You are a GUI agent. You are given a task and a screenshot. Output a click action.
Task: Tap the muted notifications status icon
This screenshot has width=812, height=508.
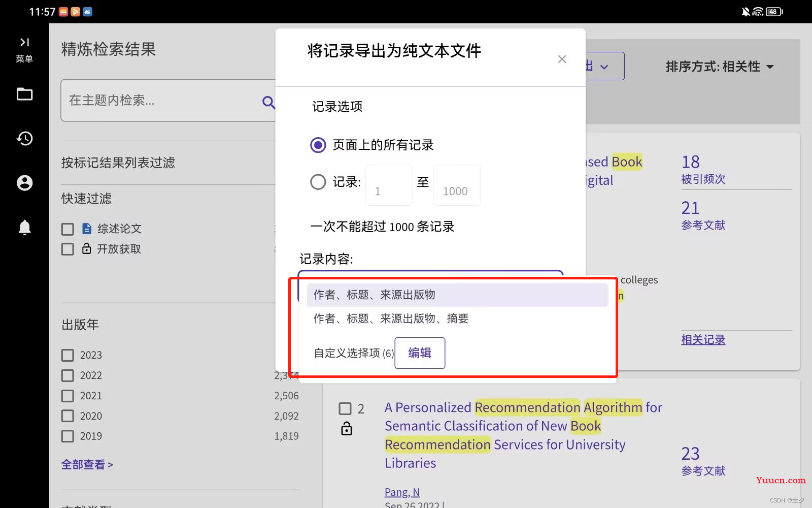coord(746,12)
